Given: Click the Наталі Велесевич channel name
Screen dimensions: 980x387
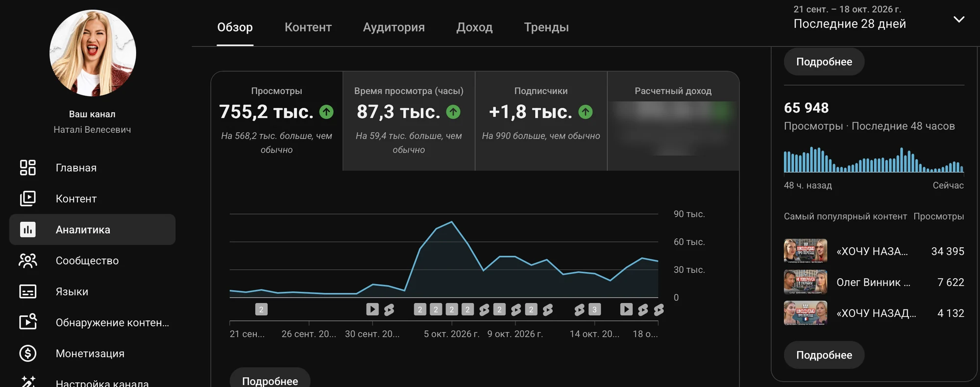Looking at the screenshot, I should (92, 129).
